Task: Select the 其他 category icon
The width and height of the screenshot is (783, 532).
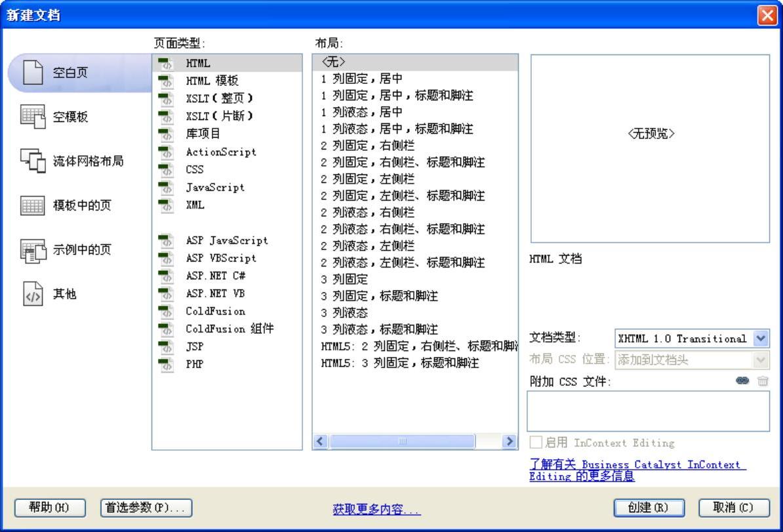Action: 33,294
